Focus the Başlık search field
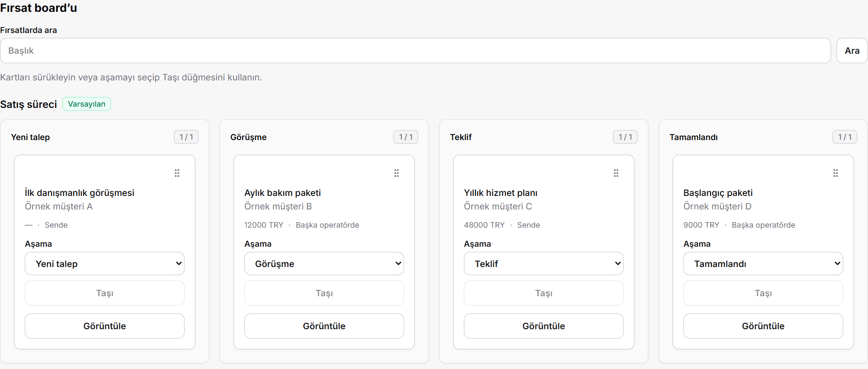The height and width of the screenshot is (369, 868). point(415,51)
